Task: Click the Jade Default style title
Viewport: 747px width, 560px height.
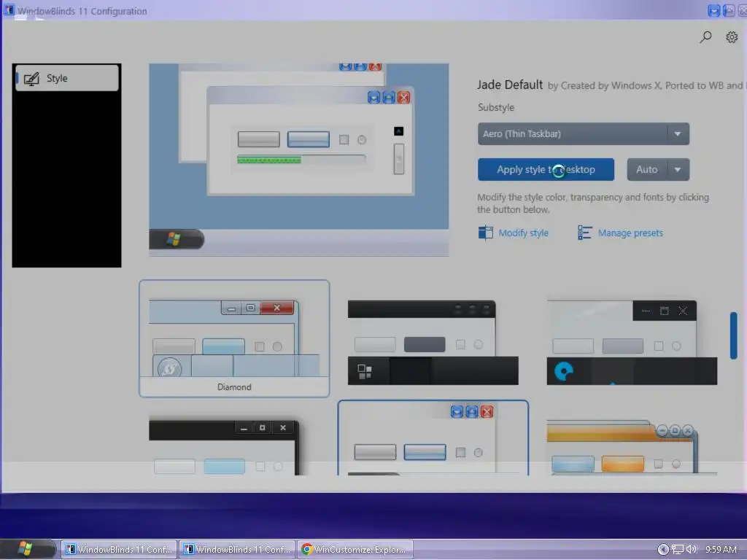Action: (x=510, y=85)
